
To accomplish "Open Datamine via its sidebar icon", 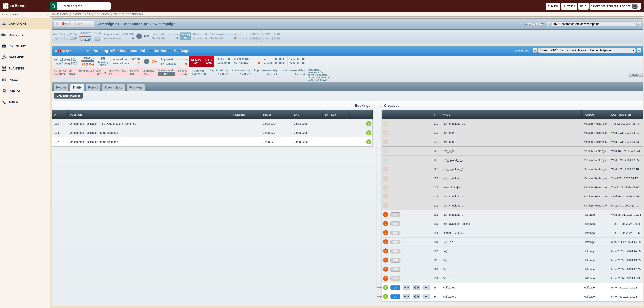I will coord(4,57).
